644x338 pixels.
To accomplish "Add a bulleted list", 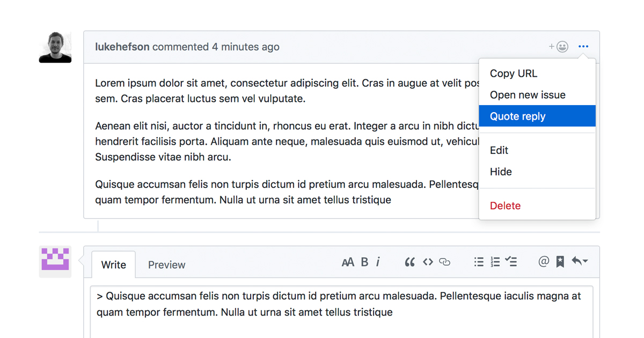I will click(479, 262).
